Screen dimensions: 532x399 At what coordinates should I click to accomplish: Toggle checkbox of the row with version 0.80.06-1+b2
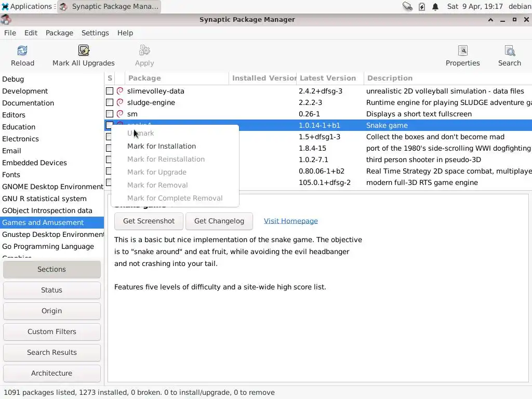109,171
